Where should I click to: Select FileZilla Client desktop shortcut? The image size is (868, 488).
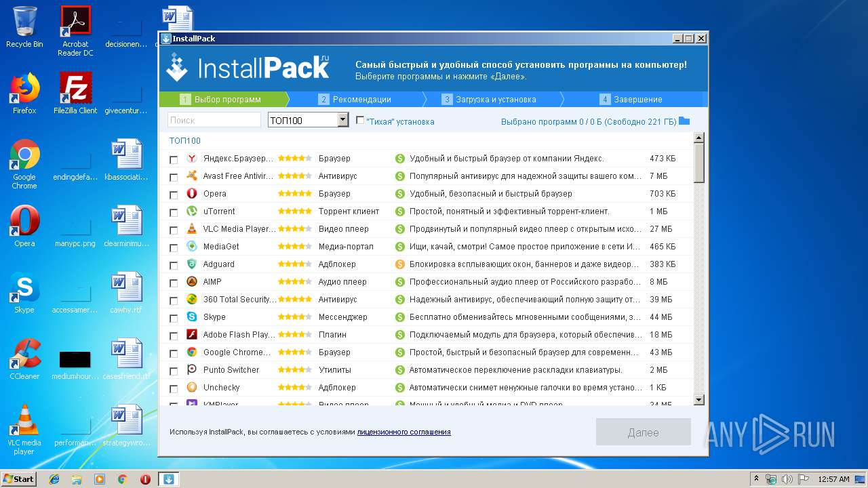(75, 94)
